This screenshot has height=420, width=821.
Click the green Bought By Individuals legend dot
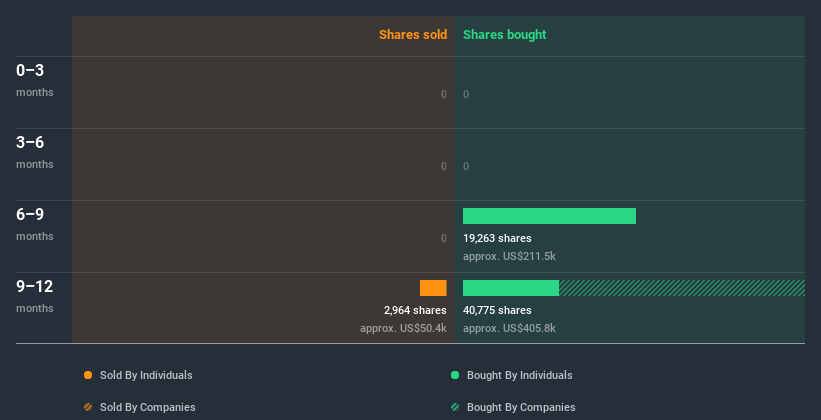tap(455, 375)
